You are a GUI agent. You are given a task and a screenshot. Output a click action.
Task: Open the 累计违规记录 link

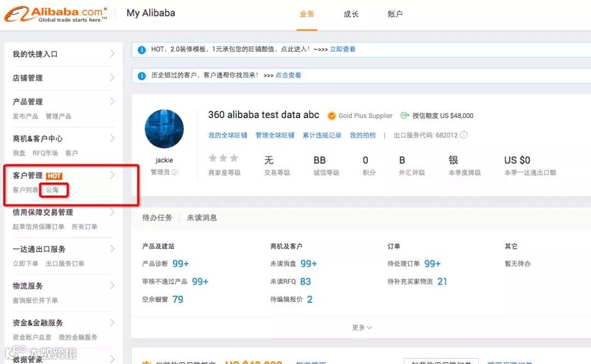pyautogui.click(x=322, y=135)
